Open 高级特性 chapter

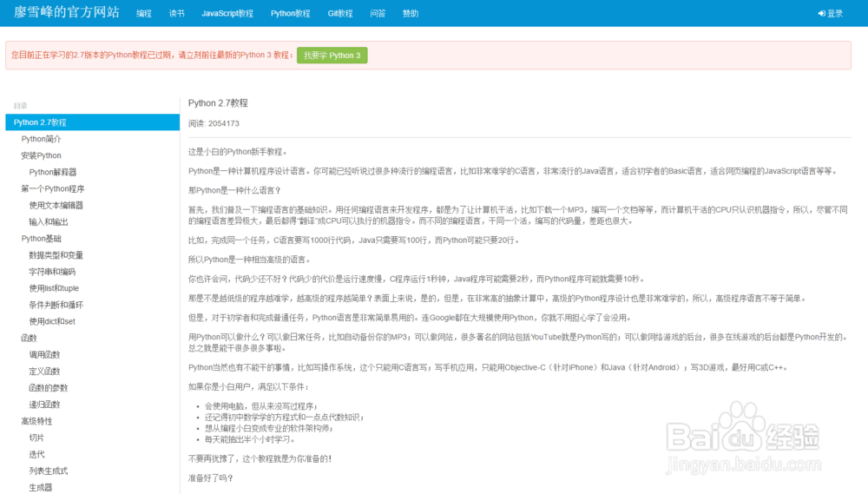tap(36, 421)
